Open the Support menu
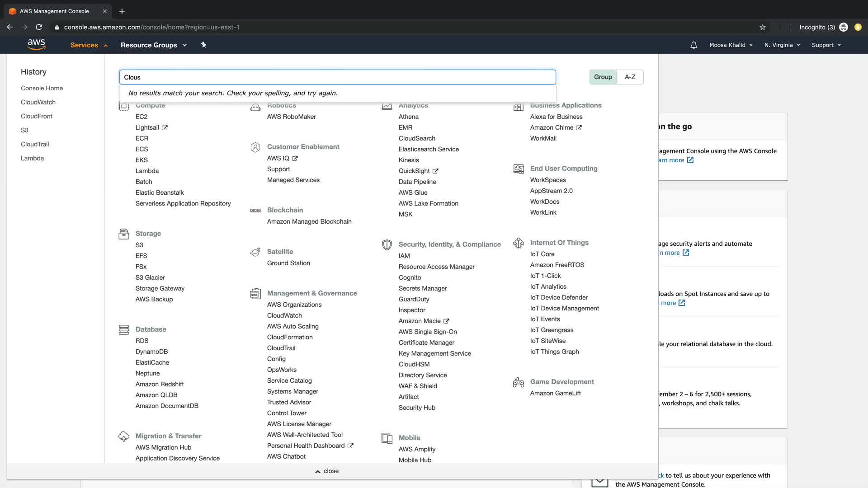Image resolution: width=868 pixels, height=488 pixels. pos(826,45)
